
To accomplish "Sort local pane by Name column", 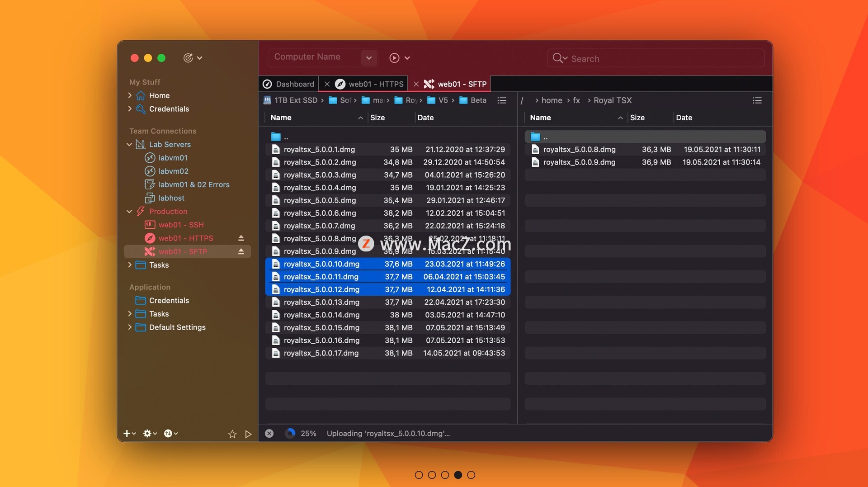I will 316,118.
